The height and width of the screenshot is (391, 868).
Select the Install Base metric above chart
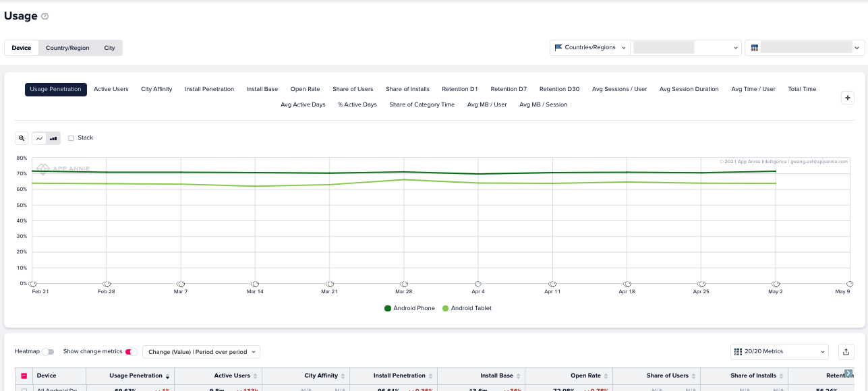[x=262, y=89]
